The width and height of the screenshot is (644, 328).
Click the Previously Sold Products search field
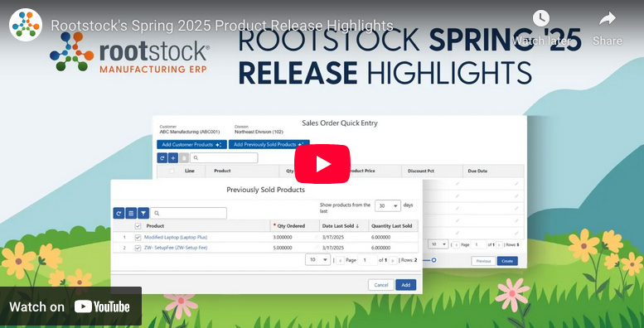pyautogui.click(x=188, y=213)
